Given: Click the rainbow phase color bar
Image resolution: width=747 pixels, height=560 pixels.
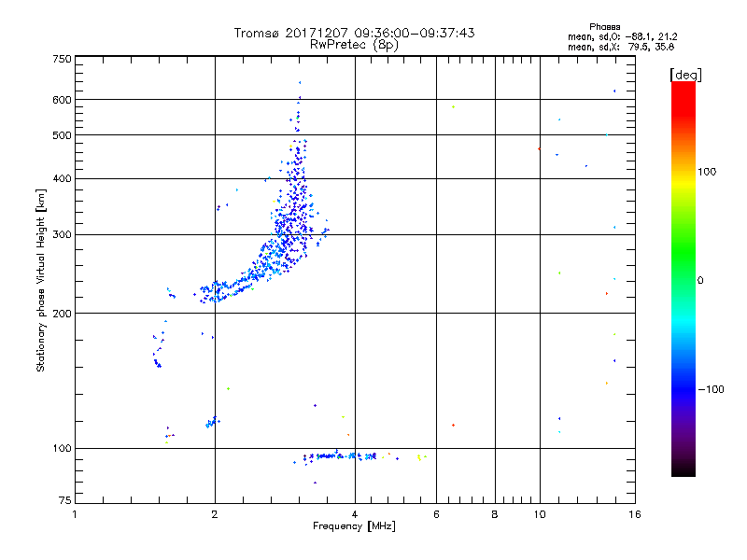Looking at the screenshot, I should coord(684,278).
